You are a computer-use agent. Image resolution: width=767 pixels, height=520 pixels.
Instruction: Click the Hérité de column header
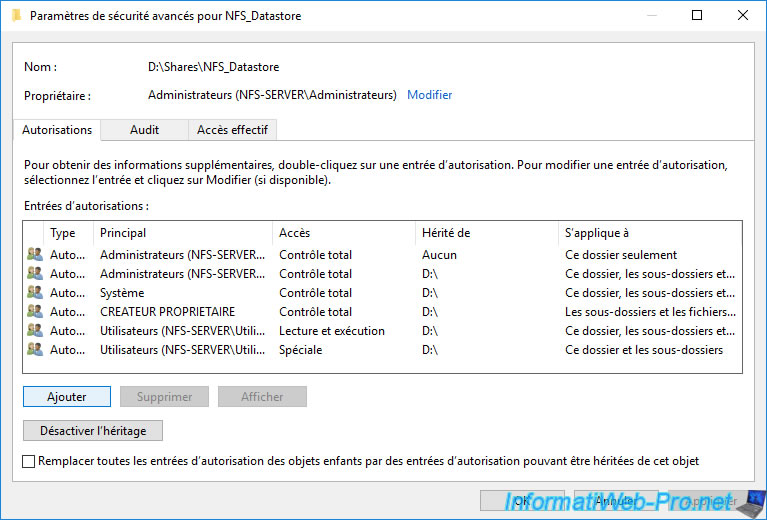point(487,233)
